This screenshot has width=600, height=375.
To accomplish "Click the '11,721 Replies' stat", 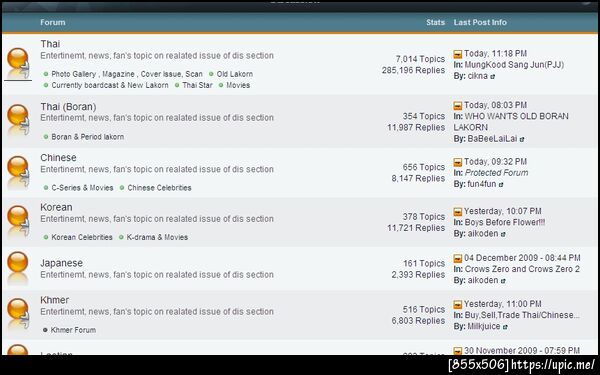I will [x=416, y=228].
